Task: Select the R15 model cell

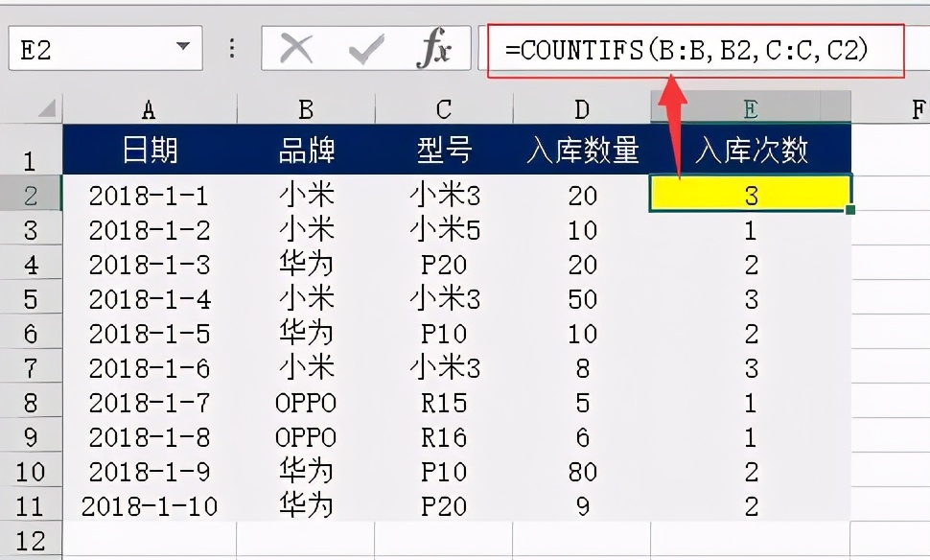Action: tap(444, 403)
